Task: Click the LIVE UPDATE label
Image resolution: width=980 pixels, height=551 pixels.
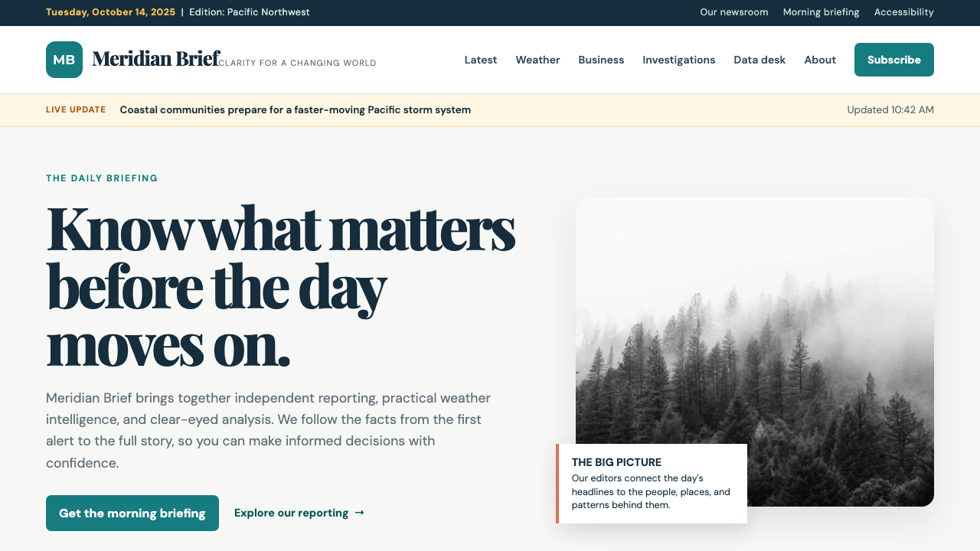Action: pos(76,109)
